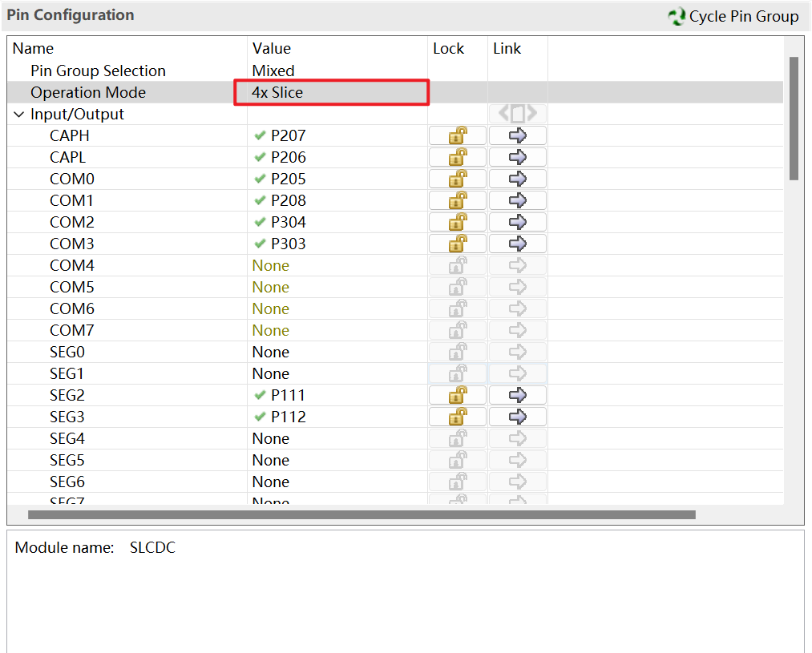Select the Pin Group Selection row label
Screen dimensions: 812x653
click(x=99, y=71)
